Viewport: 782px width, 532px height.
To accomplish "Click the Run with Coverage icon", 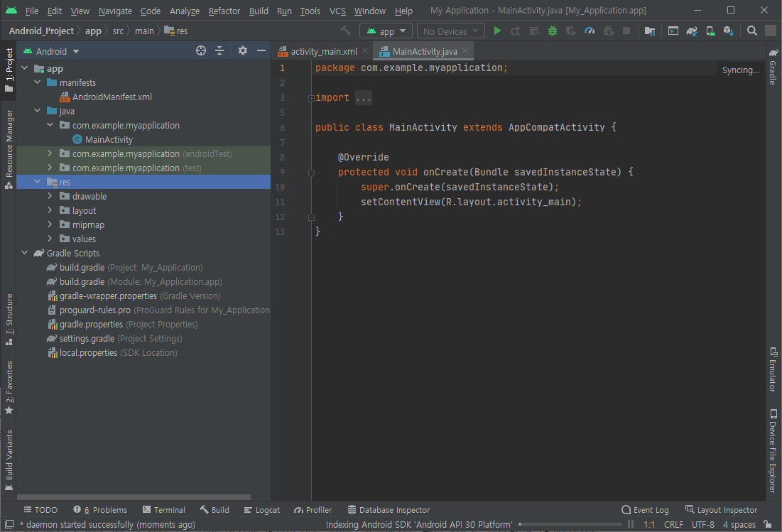I will [x=571, y=31].
